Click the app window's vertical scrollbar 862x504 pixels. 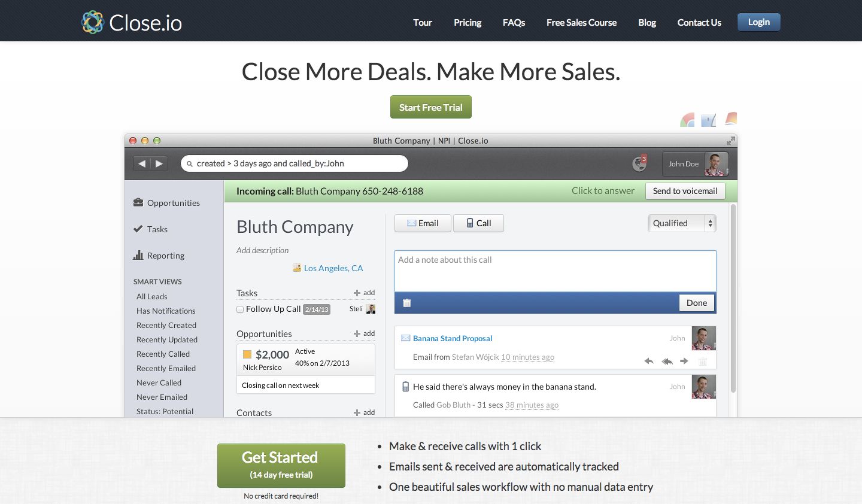coord(733,299)
